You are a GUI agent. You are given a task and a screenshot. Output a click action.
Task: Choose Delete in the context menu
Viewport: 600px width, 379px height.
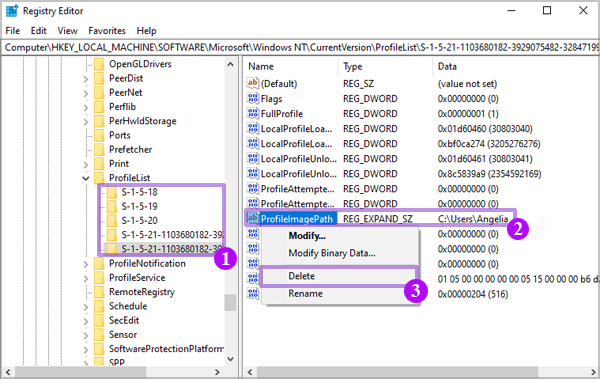302,276
